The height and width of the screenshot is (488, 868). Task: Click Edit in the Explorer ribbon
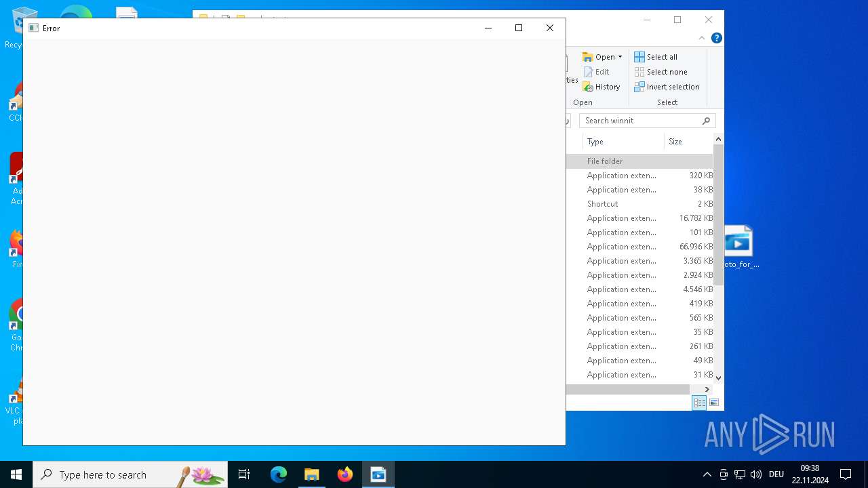pyautogui.click(x=596, y=72)
